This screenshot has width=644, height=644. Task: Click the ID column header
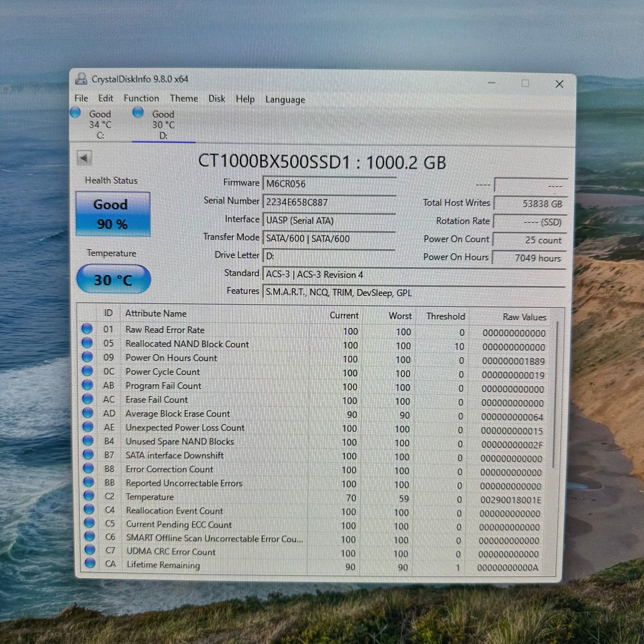(x=108, y=313)
